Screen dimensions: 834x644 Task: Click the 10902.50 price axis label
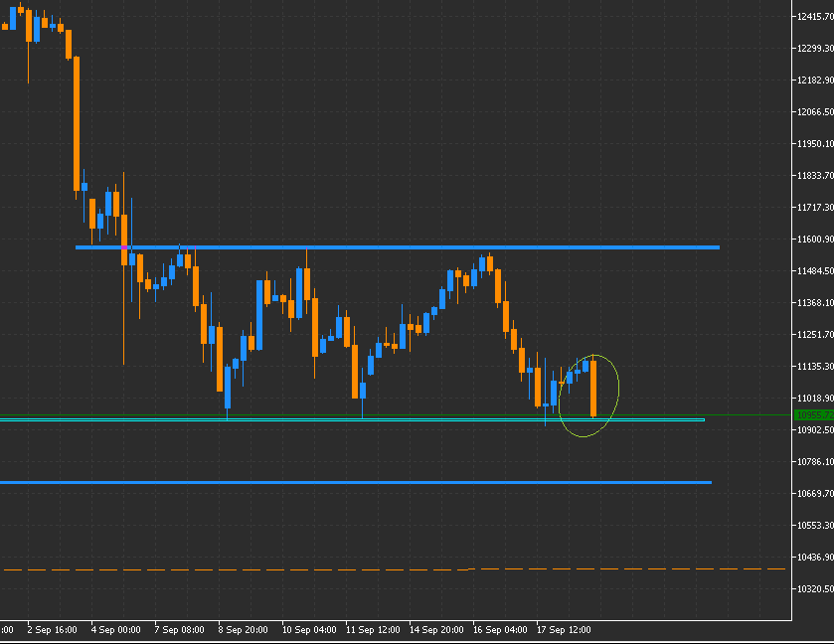[x=815, y=429]
